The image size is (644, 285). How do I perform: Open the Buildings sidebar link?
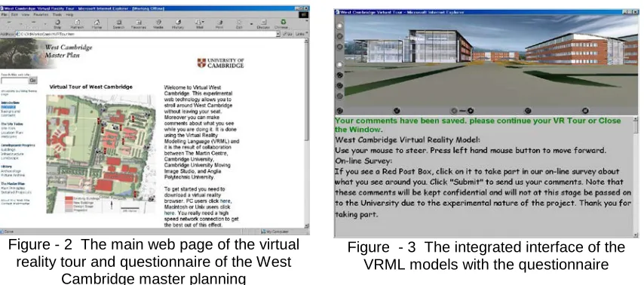pos(8,150)
